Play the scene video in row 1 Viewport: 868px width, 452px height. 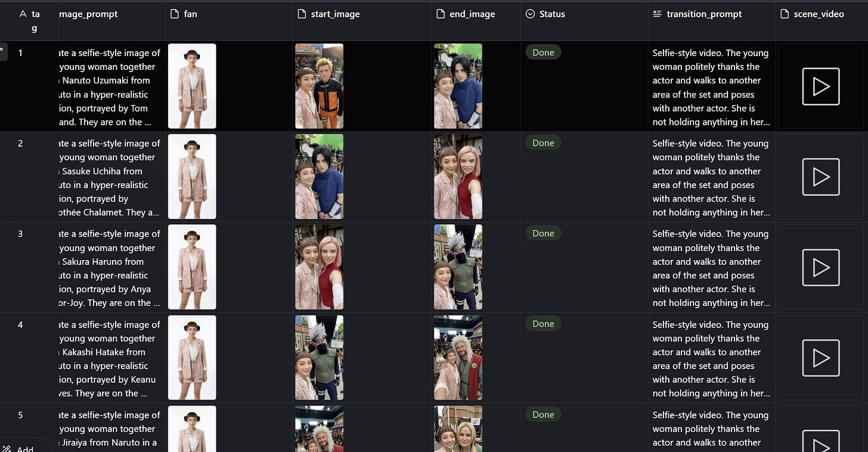[821, 86]
